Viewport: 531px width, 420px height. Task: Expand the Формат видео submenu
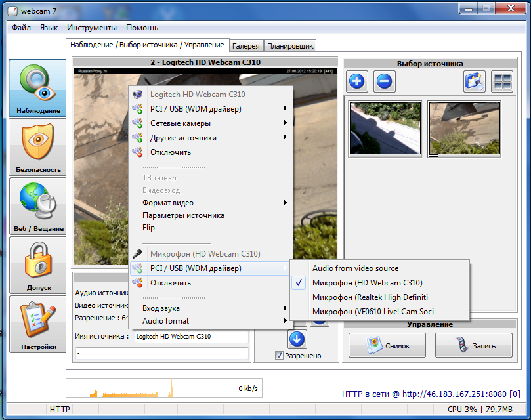211,203
